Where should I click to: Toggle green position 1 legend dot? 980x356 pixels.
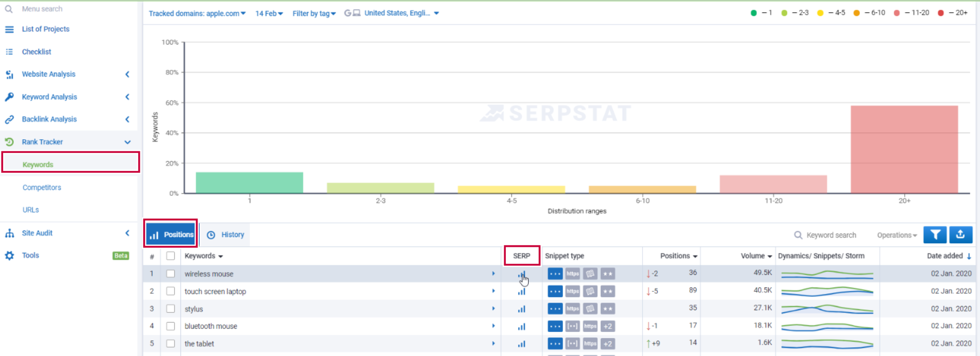(x=753, y=13)
